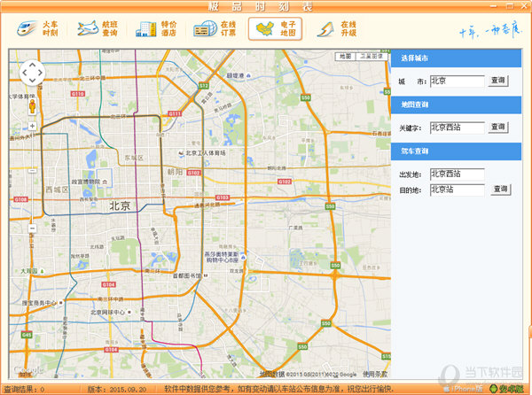This screenshot has width=532, height=395.
Task: Click the driving route query button
Action: pyautogui.click(x=500, y=190)
